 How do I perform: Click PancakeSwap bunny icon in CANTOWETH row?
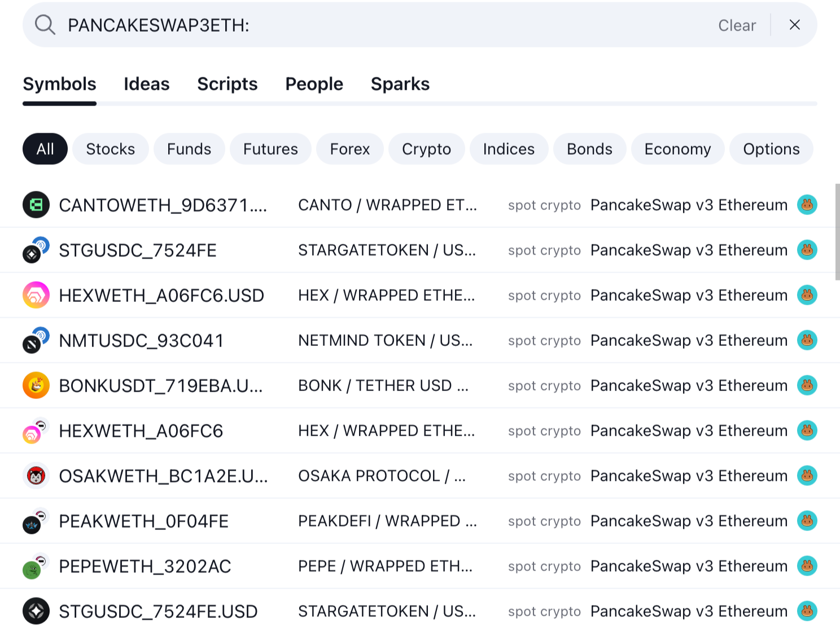(807, 205)
